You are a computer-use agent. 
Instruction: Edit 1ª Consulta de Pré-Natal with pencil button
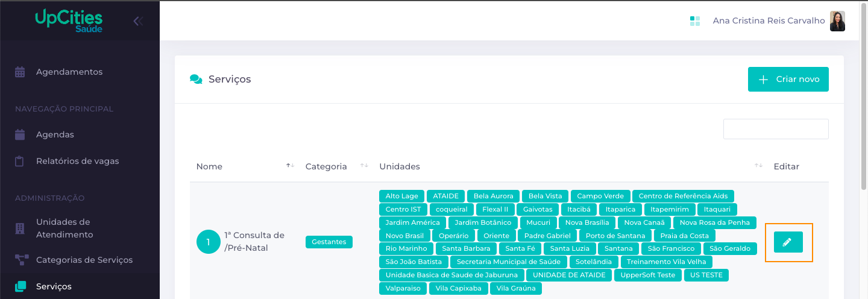coord(788,242)
